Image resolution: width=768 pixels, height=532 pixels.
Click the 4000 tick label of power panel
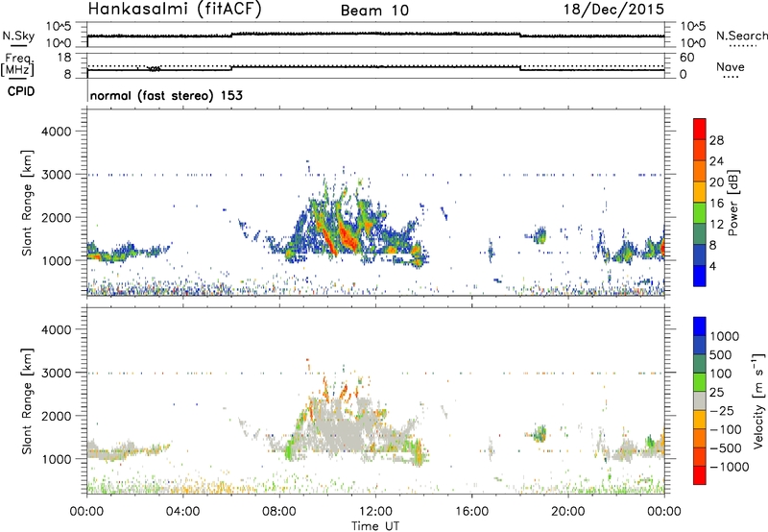point(57,132)
